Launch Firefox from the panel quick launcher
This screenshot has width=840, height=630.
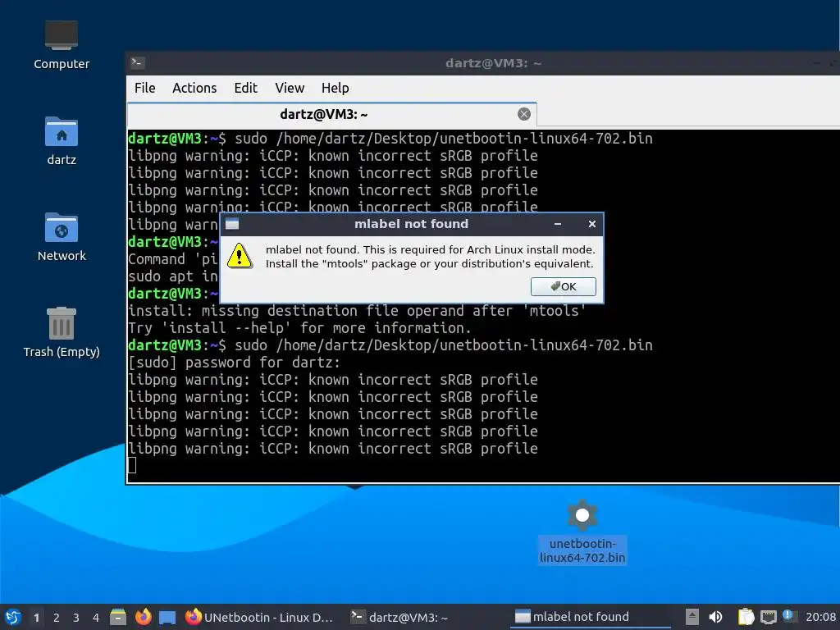143,617
